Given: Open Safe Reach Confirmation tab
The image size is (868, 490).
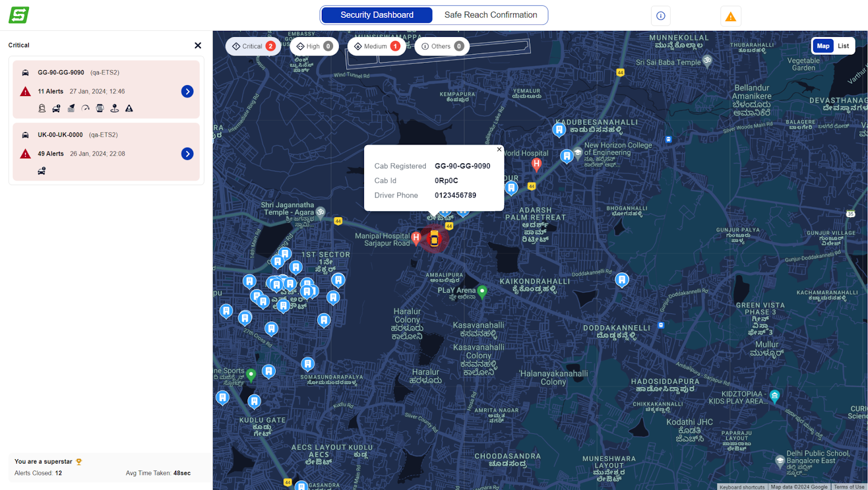Looking at the screenshot, I should (x=490, y=15).
